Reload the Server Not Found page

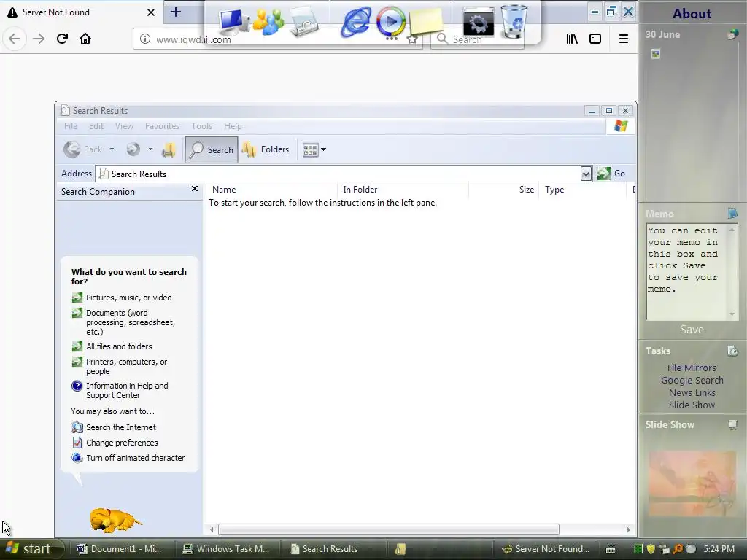(62, 39)
